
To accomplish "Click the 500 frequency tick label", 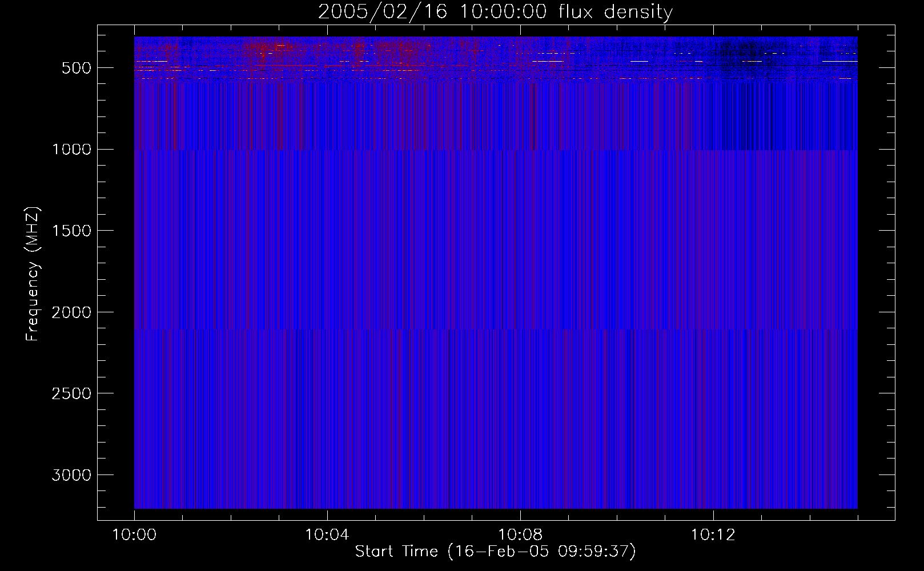I will pos(77,68).
